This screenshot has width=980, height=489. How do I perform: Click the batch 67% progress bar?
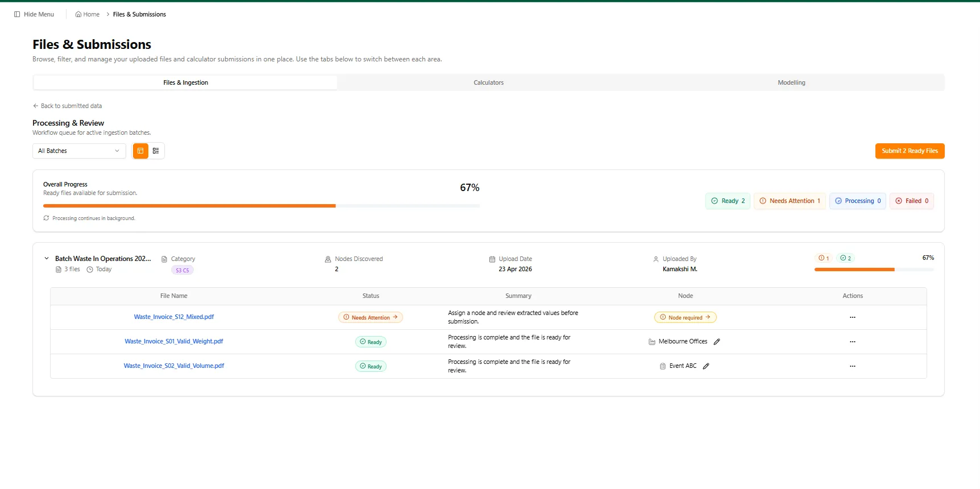coord(874,270)
